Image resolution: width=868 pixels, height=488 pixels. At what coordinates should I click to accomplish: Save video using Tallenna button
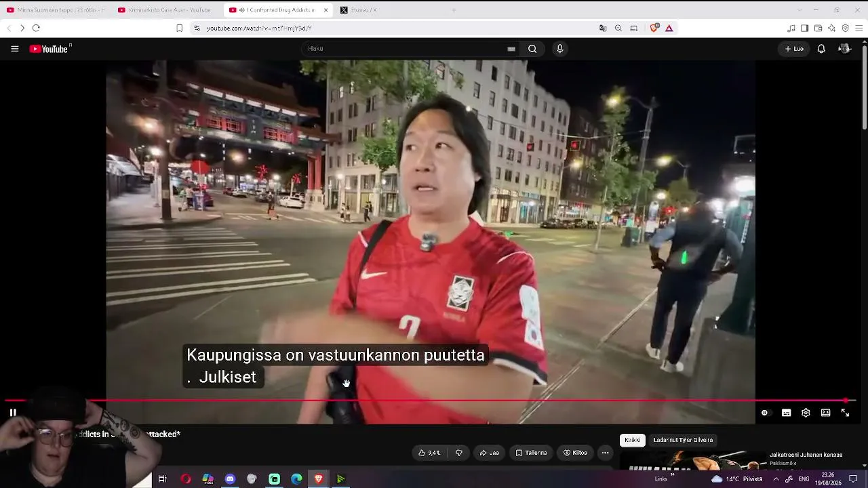tap(531, 453)
